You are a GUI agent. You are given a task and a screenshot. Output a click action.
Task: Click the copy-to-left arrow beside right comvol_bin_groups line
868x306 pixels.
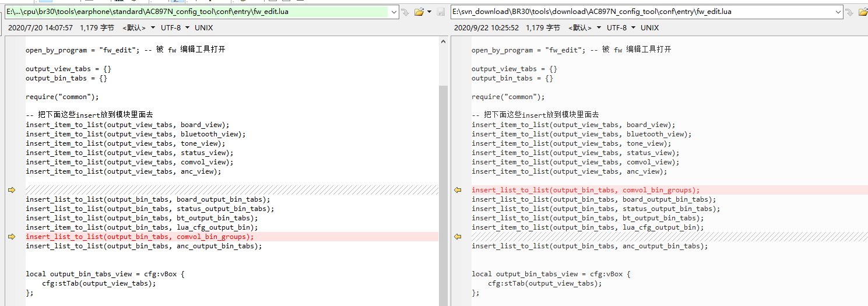tap(458, 190)
